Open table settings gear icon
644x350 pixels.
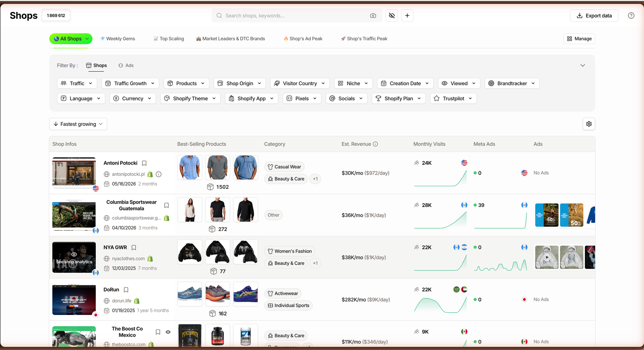[x=589, y=124]
